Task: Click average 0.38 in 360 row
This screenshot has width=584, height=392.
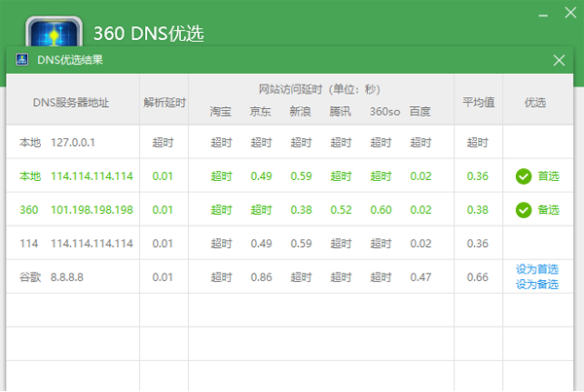Action: tap(478, 210)
